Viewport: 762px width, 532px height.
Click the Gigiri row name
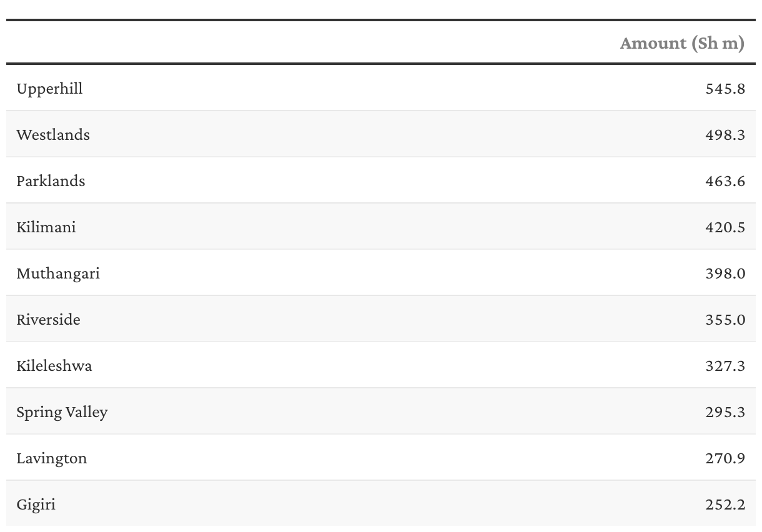click(x=36, y=505)
